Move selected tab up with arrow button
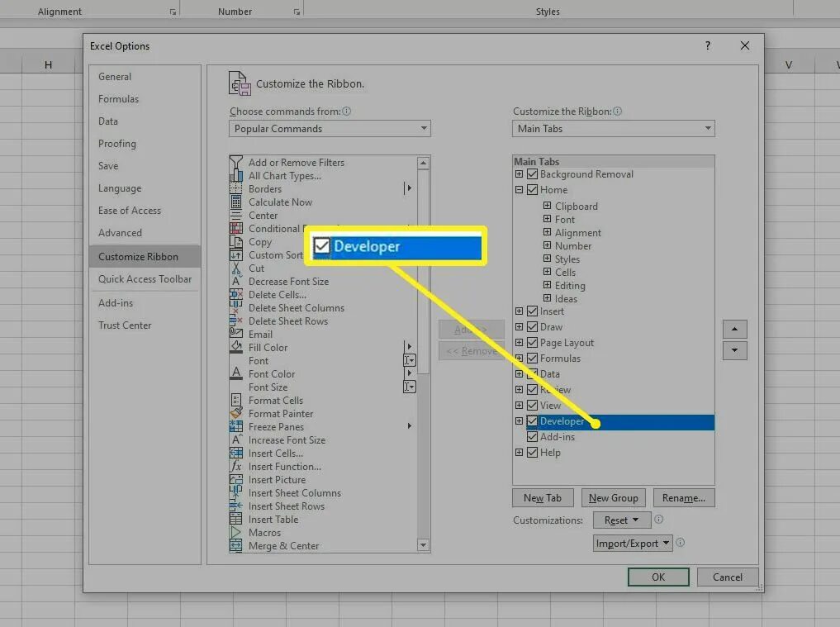Image resolution: width=840 pixels, height=627 pixels. coord(734,329)
